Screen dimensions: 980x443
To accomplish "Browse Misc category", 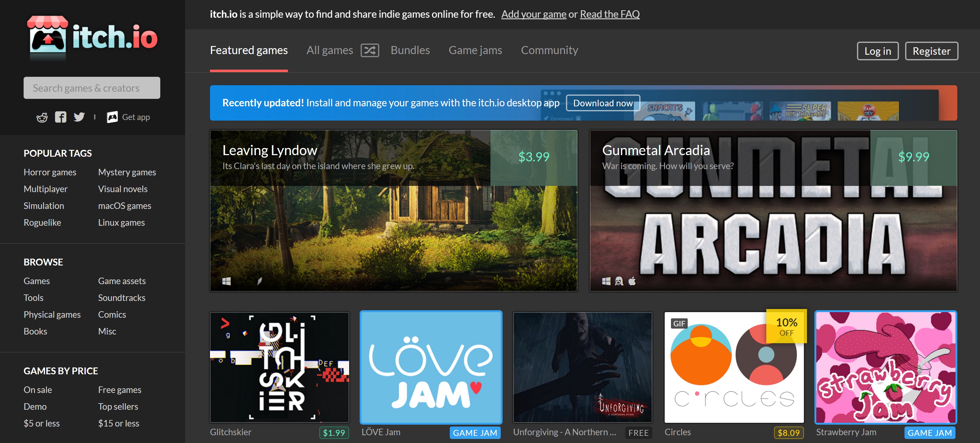I will point(107,331).
